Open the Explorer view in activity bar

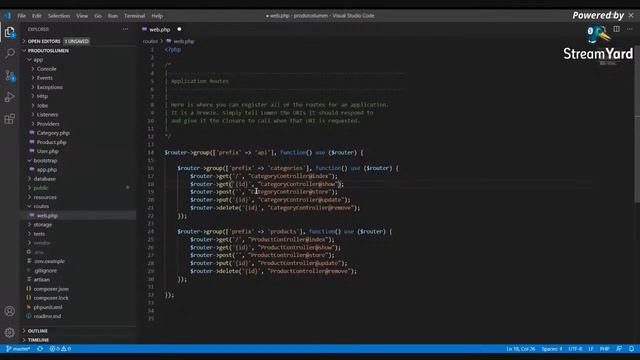click(x=10, y=32)
